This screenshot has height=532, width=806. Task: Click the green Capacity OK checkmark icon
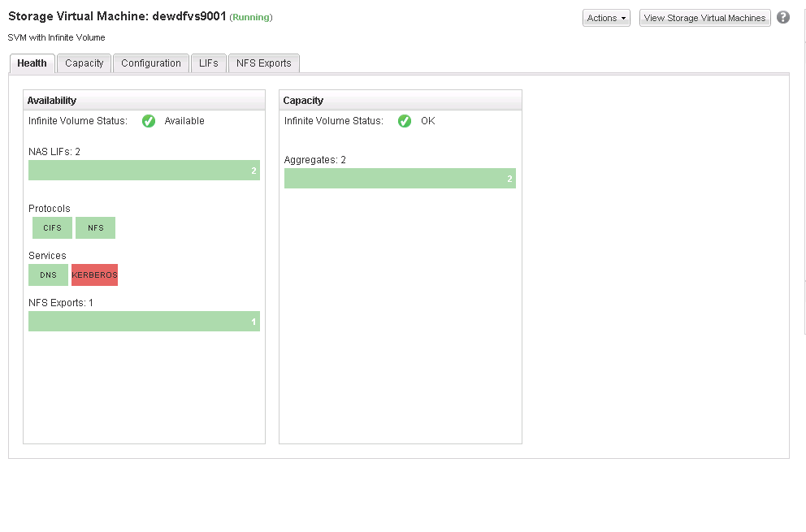click(x=405, y=121)
